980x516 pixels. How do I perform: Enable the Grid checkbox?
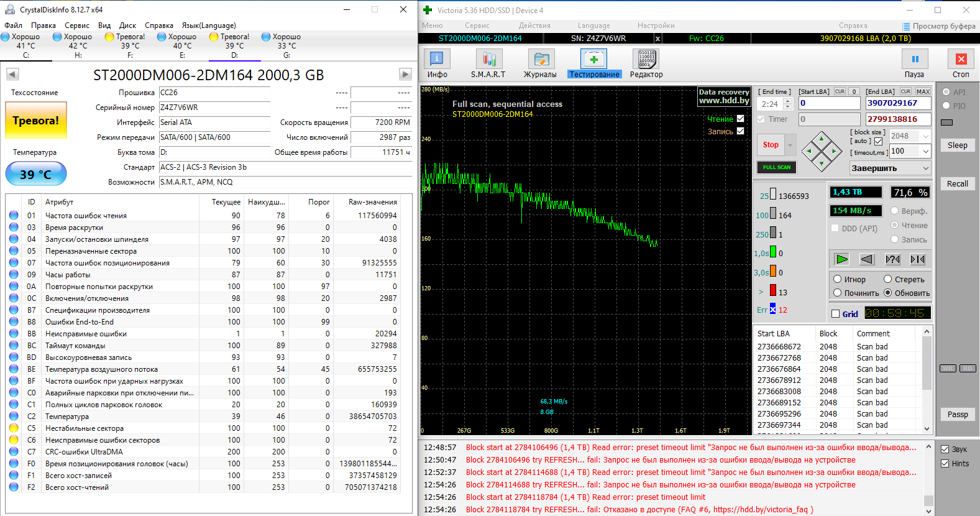point(836,314)
